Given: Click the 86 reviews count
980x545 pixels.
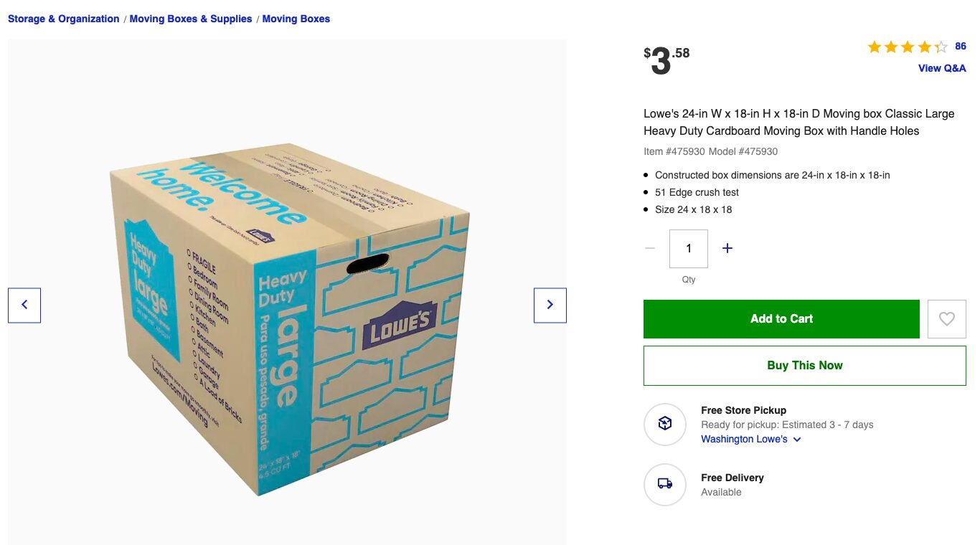Looking at the screenshot, I should pos(961,47).
